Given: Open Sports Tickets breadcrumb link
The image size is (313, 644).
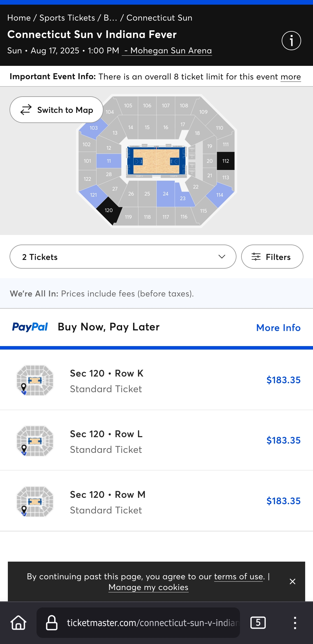Looking at the screenshot, I should pyautogui.click(x=67, y=18).
